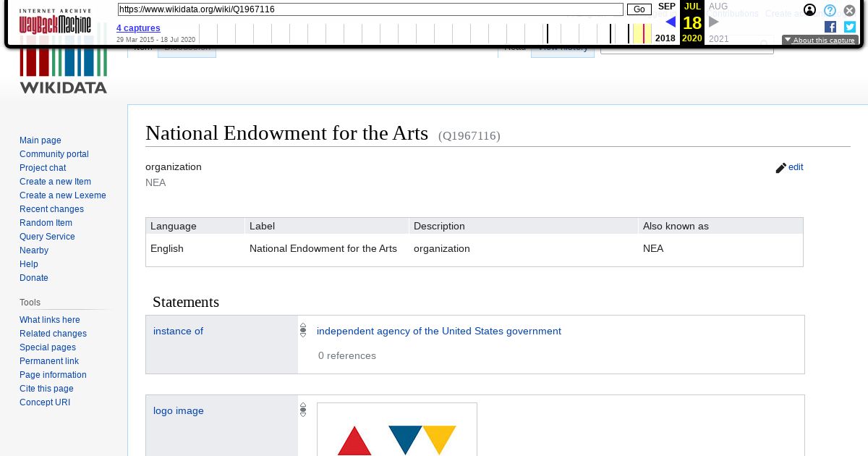Go to previous capture arrow
The image size is (868, 456).
671,22
